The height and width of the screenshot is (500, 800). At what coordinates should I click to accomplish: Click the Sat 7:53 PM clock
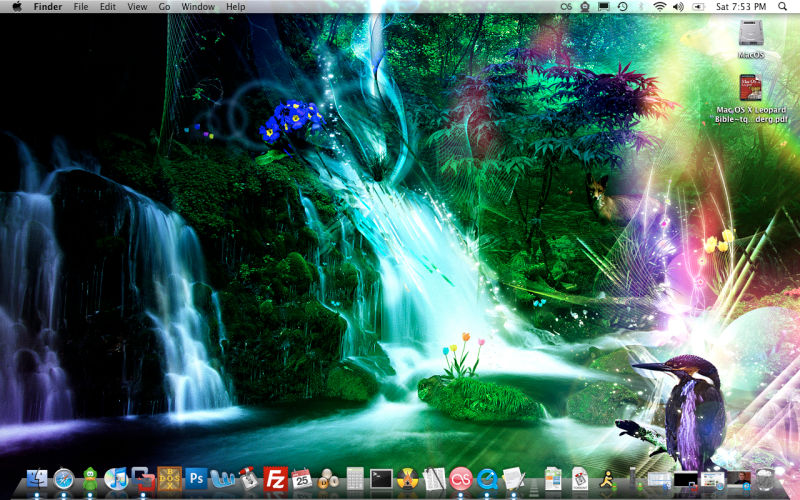pos(741,7)
